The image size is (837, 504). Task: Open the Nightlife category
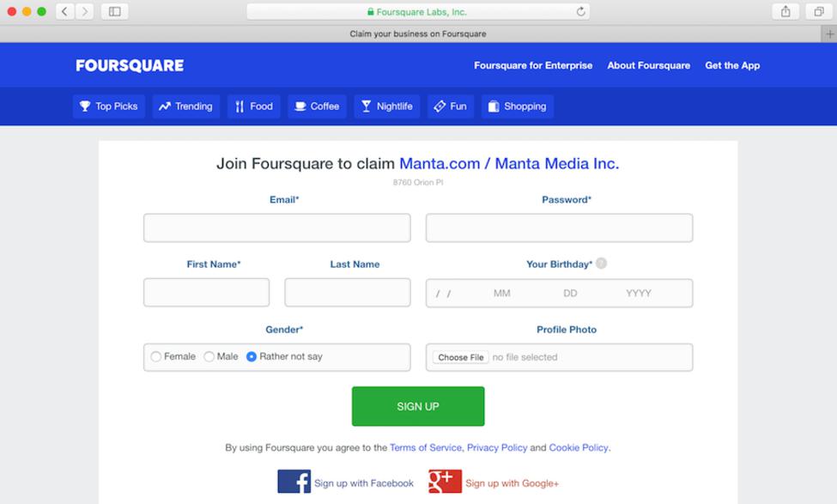(x=387, y=106)
